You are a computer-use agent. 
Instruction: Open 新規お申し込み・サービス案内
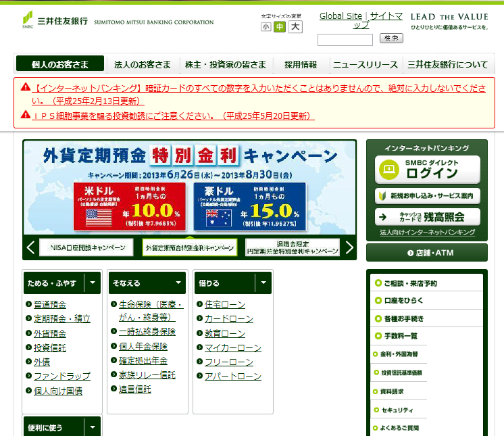(x=428, y=196)
